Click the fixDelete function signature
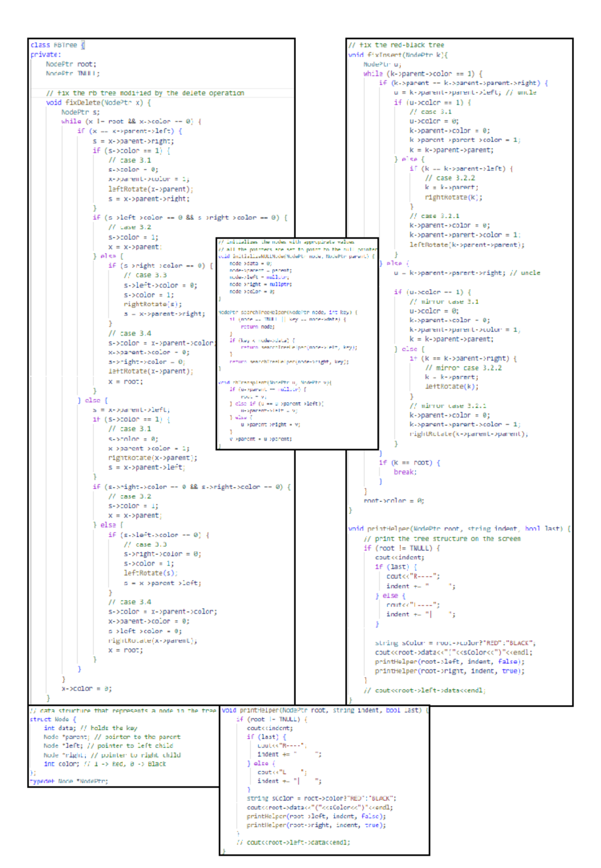Screen dimensions: 601x868 tap(98, 103)
